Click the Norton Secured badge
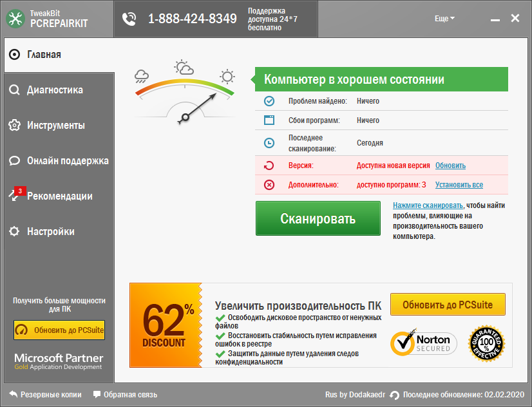Viewport: 532px width, 407px height. [424, 343]
